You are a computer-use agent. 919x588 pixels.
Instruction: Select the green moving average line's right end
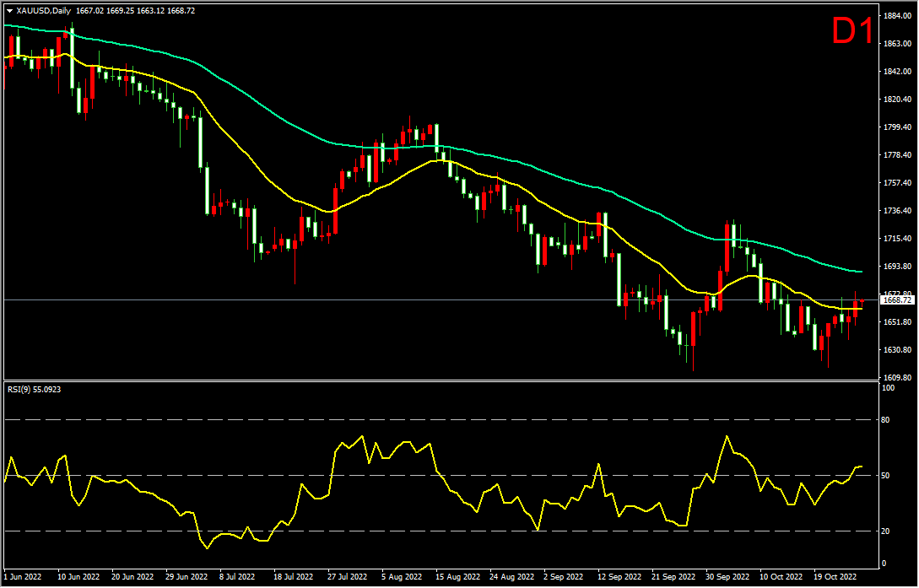coord(860,272)
